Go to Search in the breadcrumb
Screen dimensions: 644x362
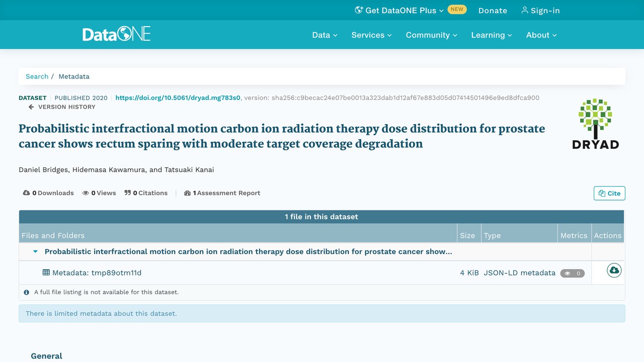click(37, 76)
